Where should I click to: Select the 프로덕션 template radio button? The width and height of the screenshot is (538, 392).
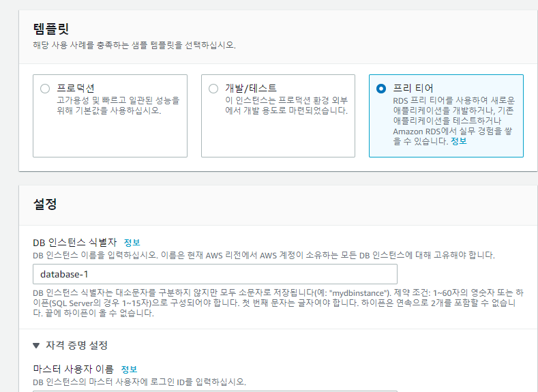click(x=45, y=89)
